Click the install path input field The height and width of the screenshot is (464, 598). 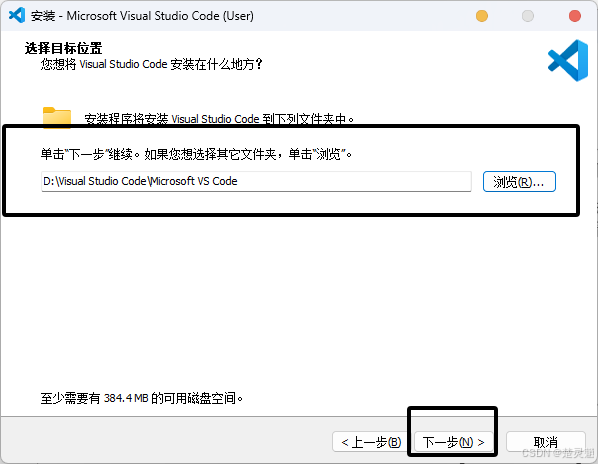click(256, 181)
